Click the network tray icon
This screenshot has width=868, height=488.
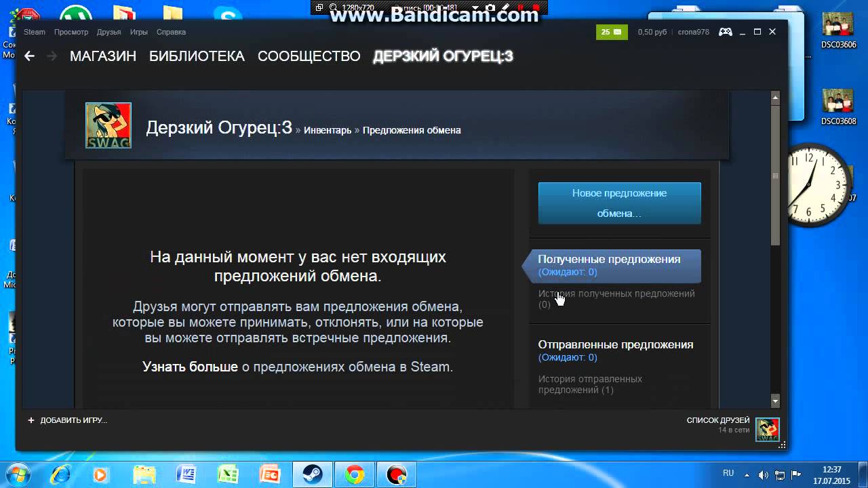pos(780,474)
